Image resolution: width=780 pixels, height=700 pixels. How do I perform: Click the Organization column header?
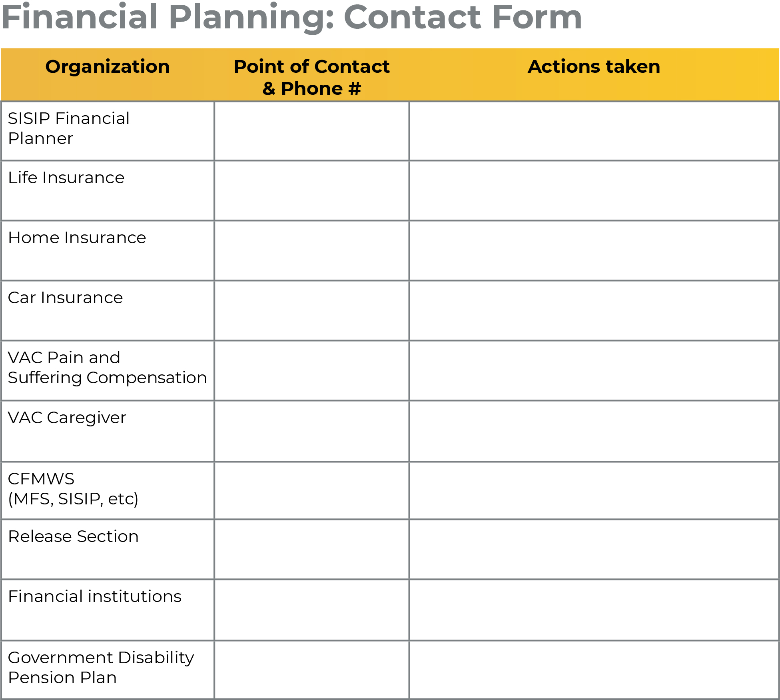108,67
